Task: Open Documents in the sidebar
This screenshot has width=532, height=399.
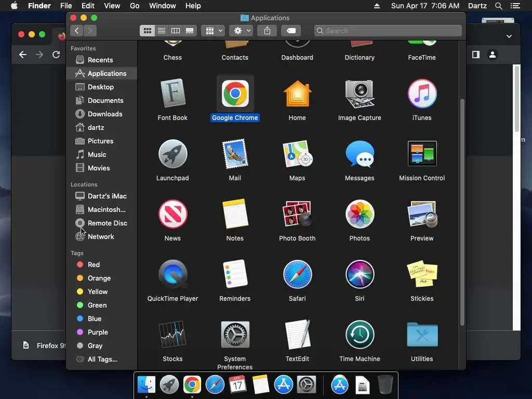Action: click(101, 101)
